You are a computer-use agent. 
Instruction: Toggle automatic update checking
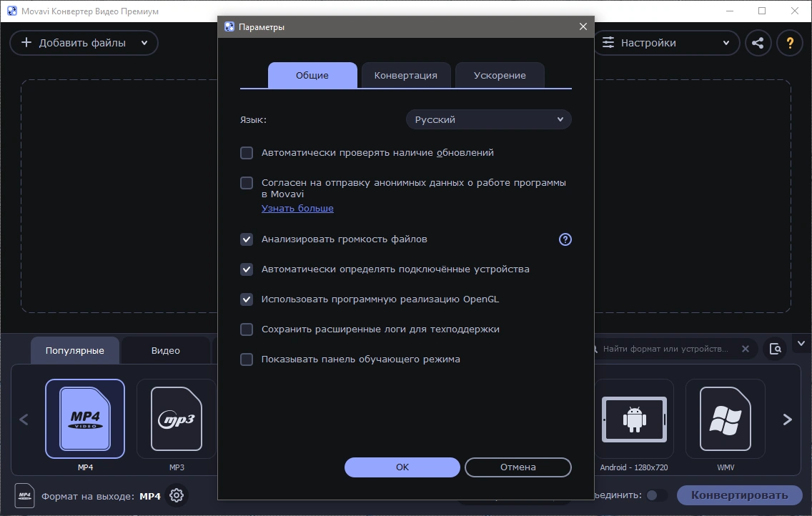pyautogui.click(x=247, y=153)
